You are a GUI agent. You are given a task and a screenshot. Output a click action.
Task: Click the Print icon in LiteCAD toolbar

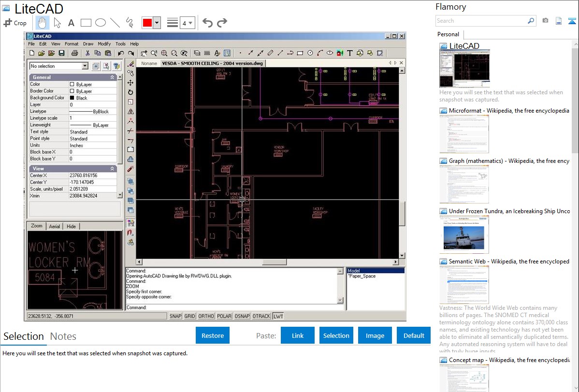point(74,53)
